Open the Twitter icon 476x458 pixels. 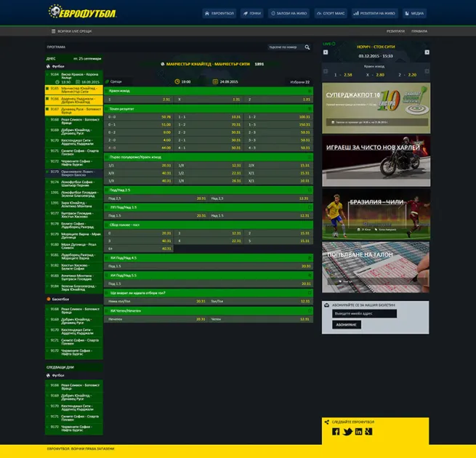click(347, 432)
